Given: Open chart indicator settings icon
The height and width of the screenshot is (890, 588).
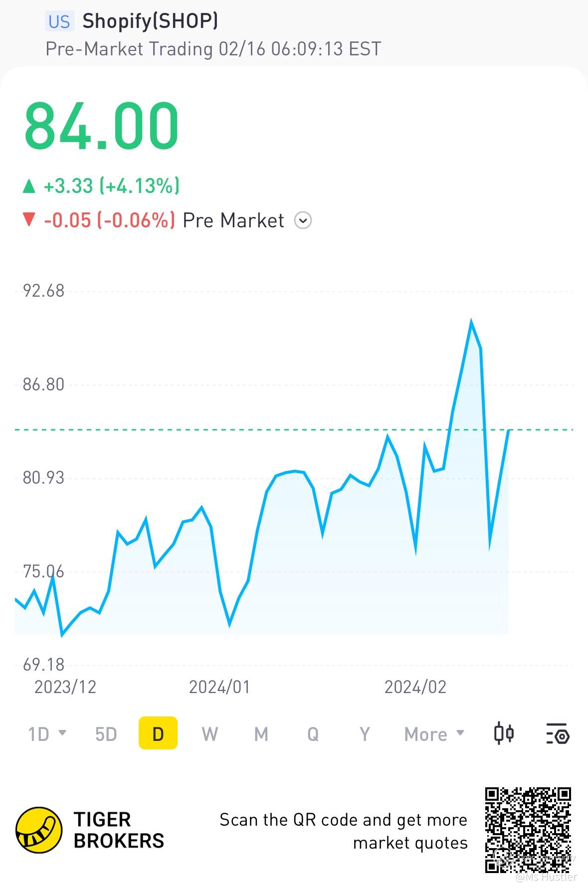Looking at the screenshot, I should (x=558, y=733).
